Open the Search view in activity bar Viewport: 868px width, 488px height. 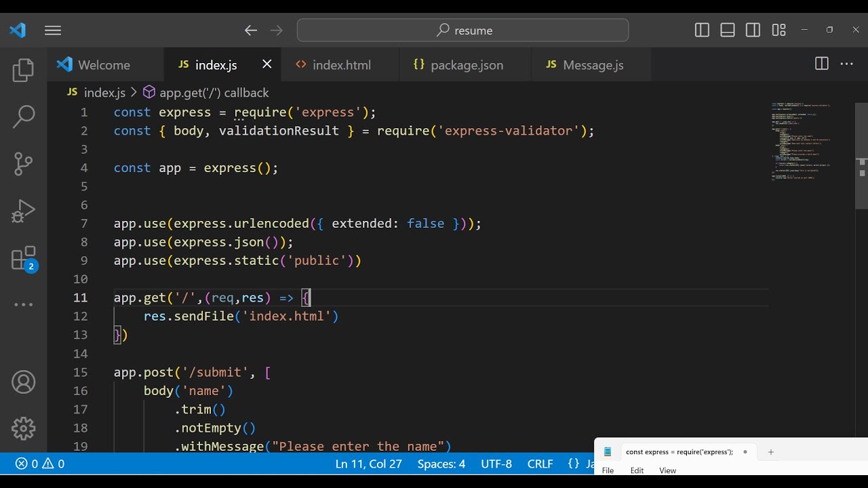23,117
